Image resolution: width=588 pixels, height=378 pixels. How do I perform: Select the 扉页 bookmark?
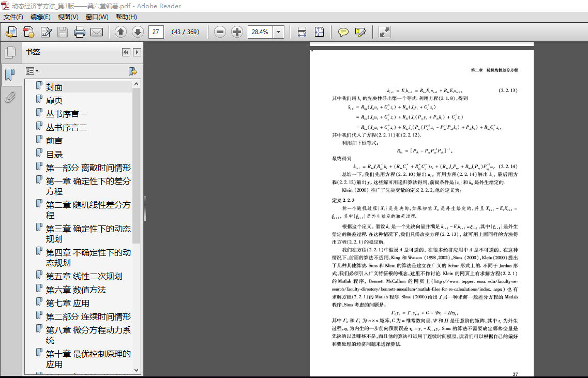click(x=54, y=100)
